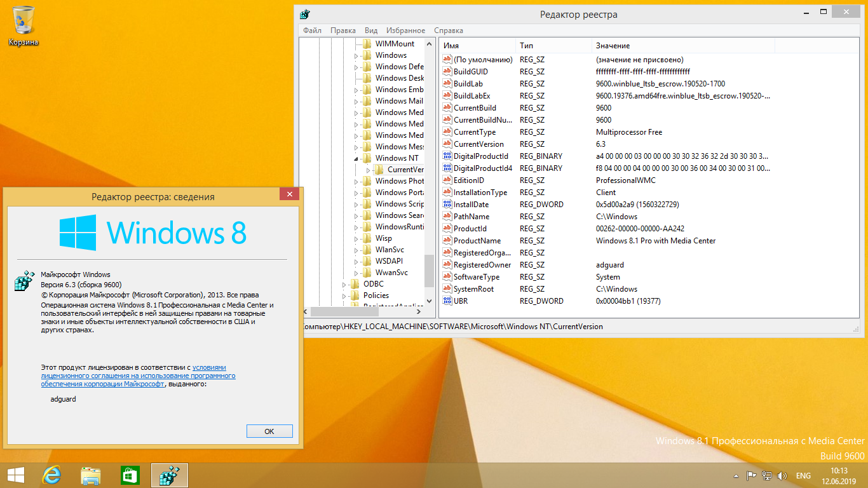Screen dimensions: 868x488
Task: Click OK in the about dialog
Action: [269, 431]
